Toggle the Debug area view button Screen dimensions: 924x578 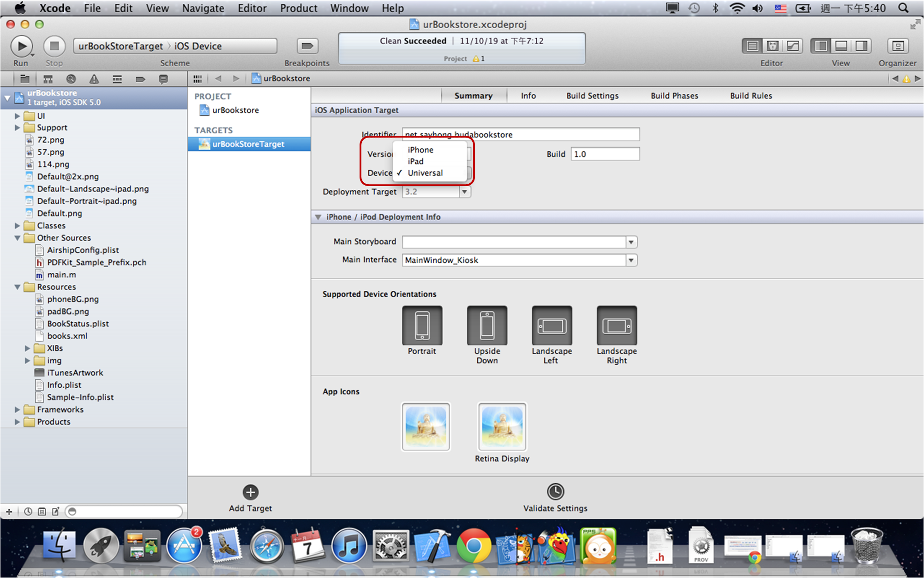tap(841, 46)
